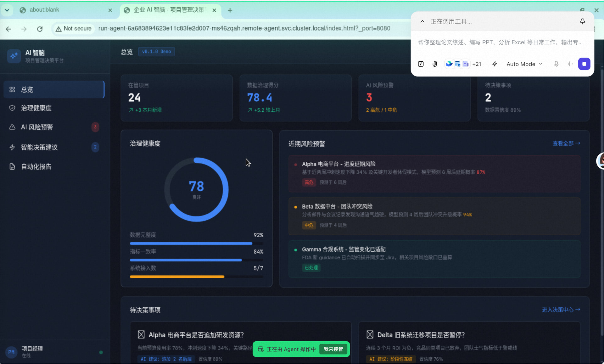Click the AI 智脑 sparkle logo
The height and width of the screenshot is (364, 604).
(x=14, y=56)
